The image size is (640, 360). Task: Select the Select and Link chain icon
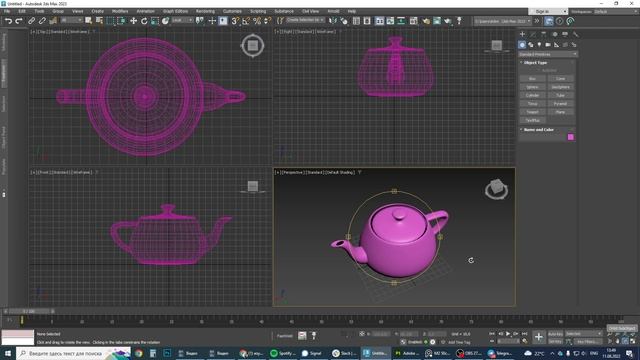point(31,21)
